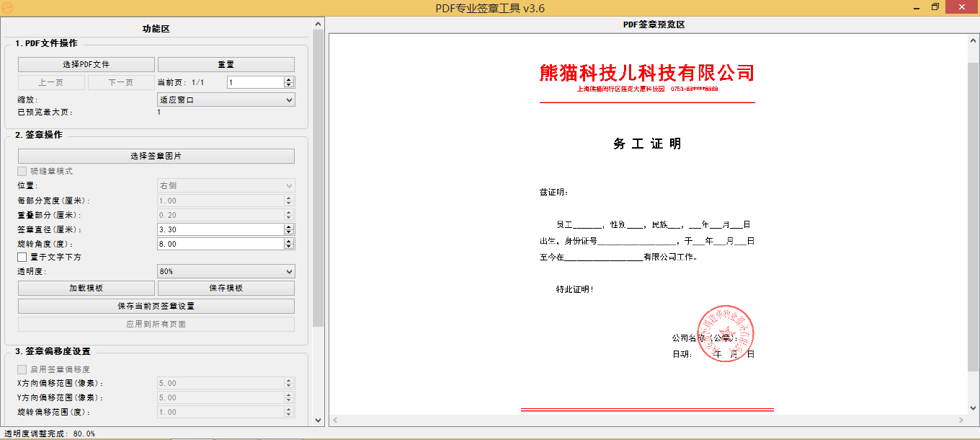Click the X方向偏移范围 value field

coord(220,383)
